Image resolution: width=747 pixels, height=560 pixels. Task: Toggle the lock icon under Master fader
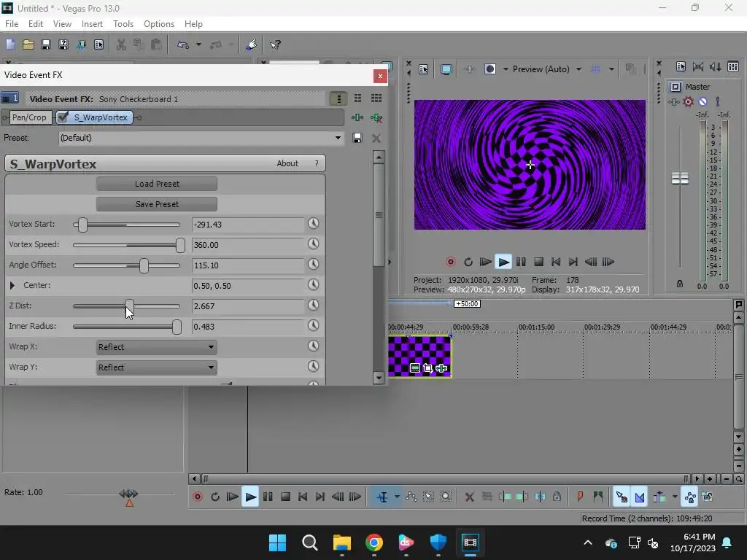[680, 284]
